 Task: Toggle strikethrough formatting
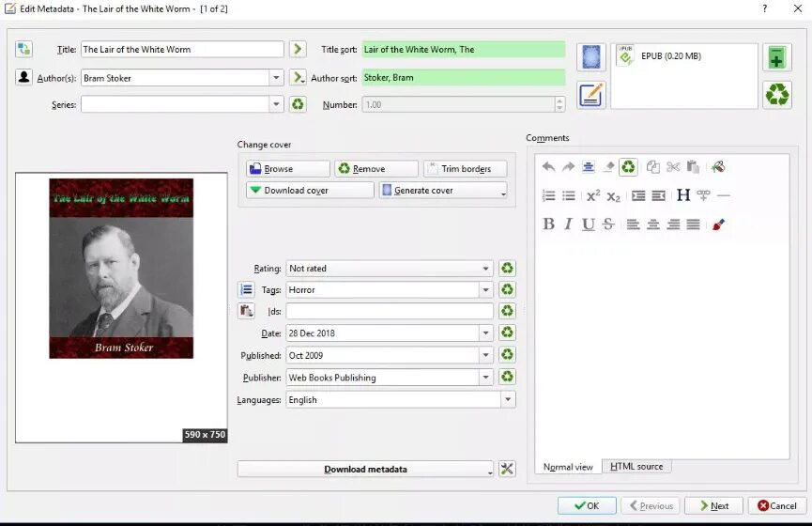608,224
